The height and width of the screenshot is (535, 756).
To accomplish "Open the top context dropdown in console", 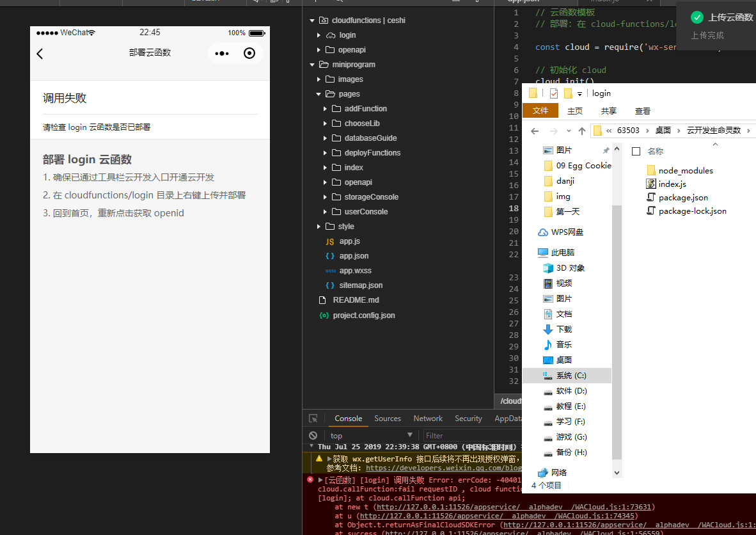I will (371, 436).
